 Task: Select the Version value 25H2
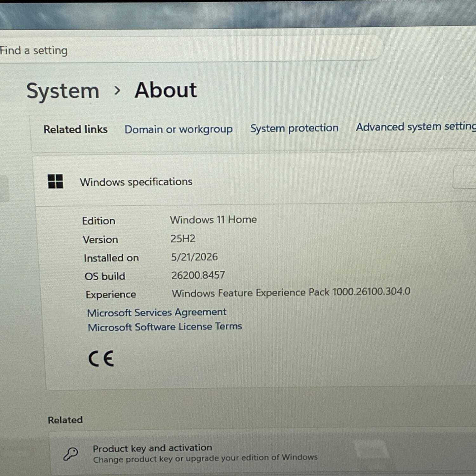coord(183,238)
